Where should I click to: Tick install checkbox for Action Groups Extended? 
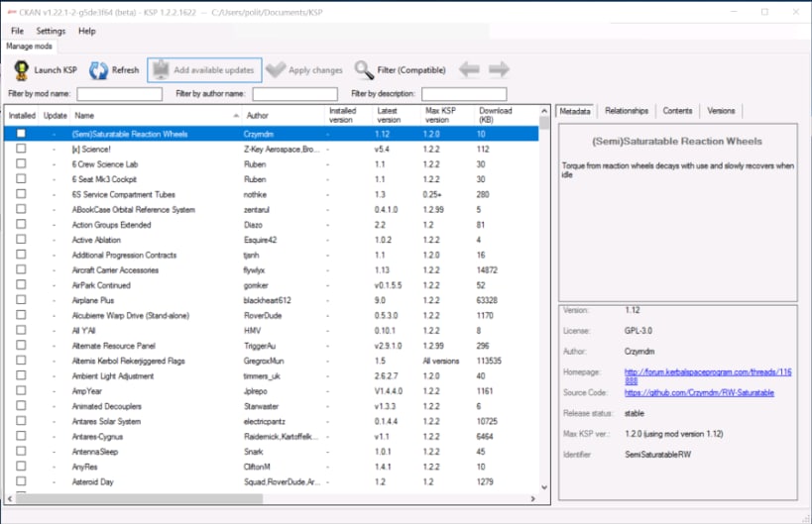tap(21, 224)
